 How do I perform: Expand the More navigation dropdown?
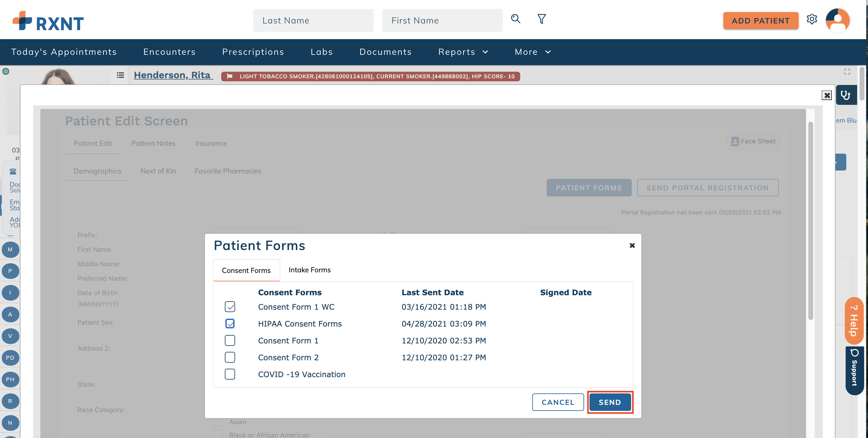[532, 52]
